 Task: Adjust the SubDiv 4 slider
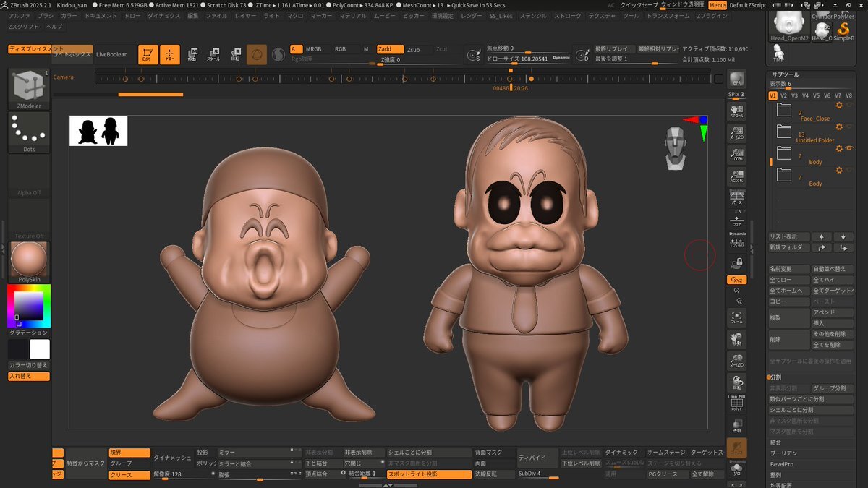537,474
